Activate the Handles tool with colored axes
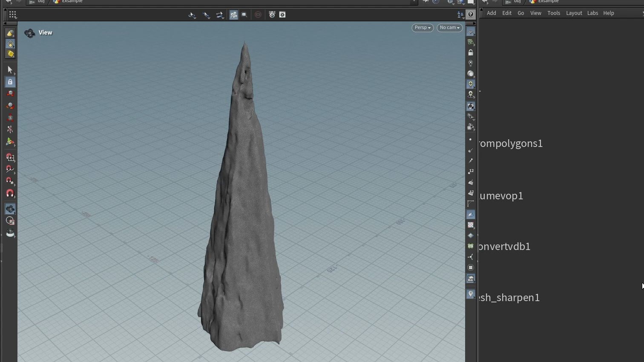Image resolution: width=644 pixels, height=362 pixels. 10,142
